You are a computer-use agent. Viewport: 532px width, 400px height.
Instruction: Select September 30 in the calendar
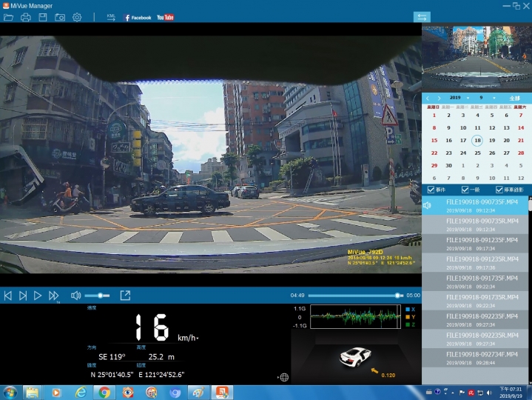448,166
